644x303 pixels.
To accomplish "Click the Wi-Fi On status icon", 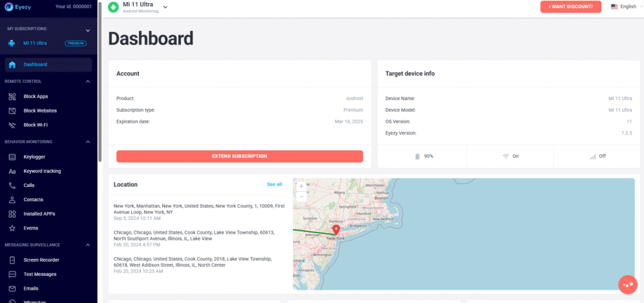I will click(506, 157).
